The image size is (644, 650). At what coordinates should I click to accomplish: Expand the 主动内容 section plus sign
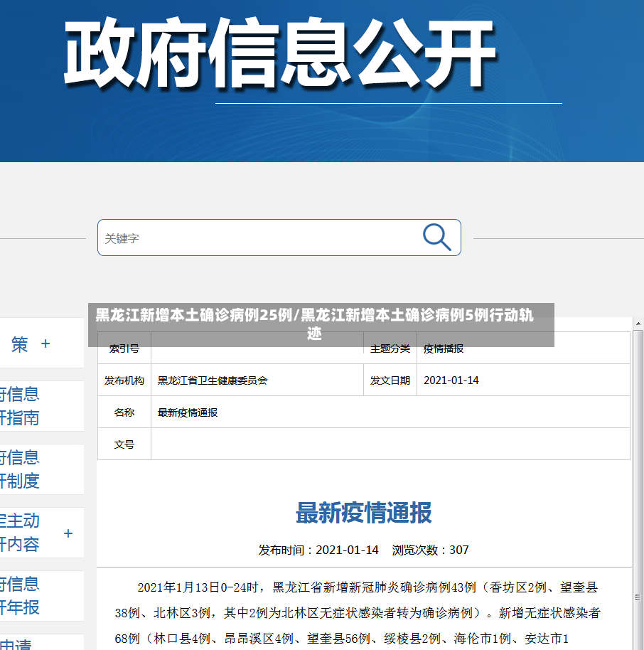pyautogui.click(x=68, y=533)
